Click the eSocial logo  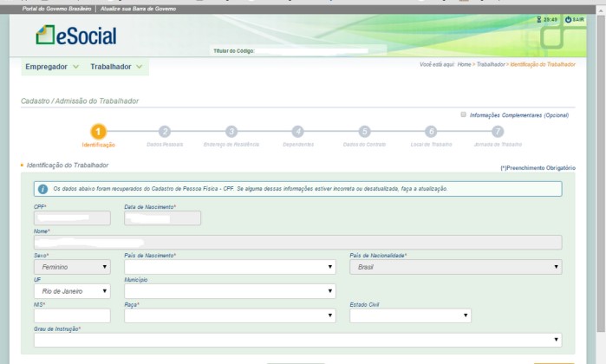point(76,36)
